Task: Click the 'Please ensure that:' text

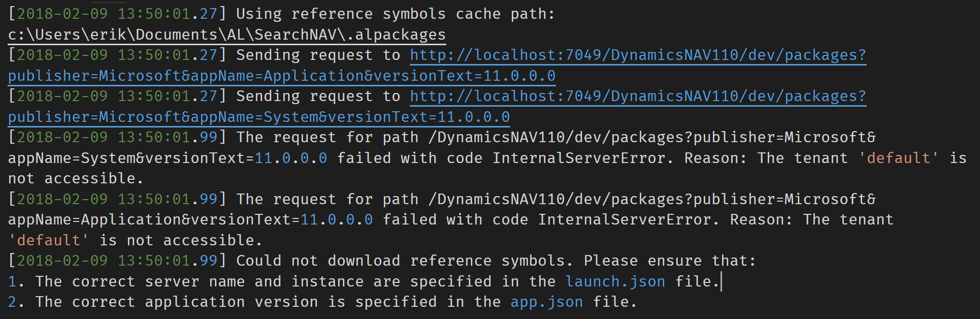Action: tap(670, 261)
